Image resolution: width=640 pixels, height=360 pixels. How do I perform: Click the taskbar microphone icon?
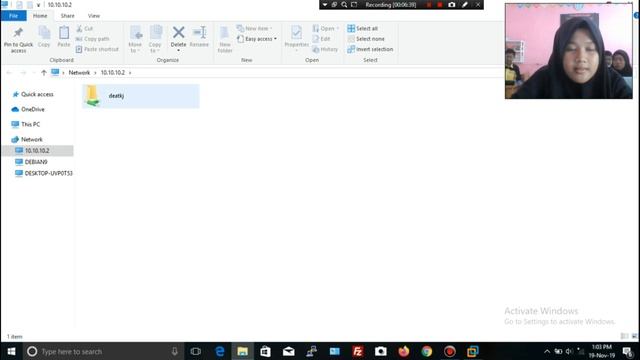click(x=175, y=351)
